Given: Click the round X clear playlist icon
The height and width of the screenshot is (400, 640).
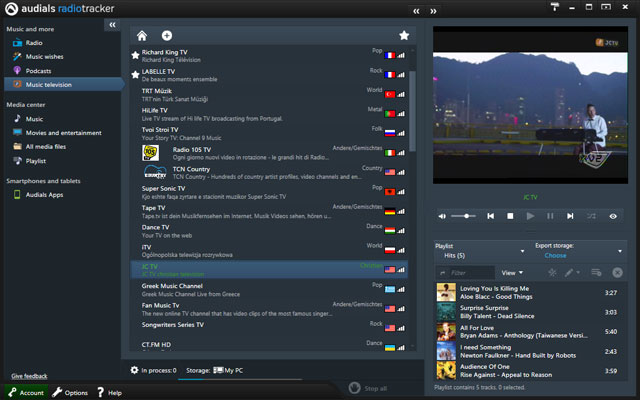Looking at the screenshot, I should point(617,272).
